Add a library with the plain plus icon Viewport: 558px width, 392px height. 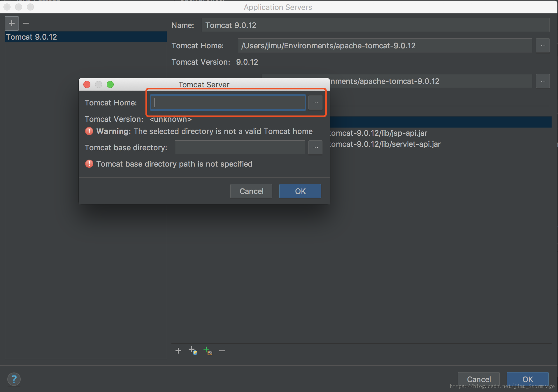pyautogui.click(x=178, y=351)
